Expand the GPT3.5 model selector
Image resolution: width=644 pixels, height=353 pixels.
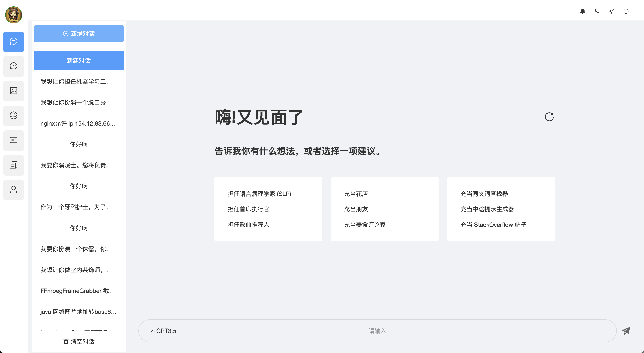164,331
